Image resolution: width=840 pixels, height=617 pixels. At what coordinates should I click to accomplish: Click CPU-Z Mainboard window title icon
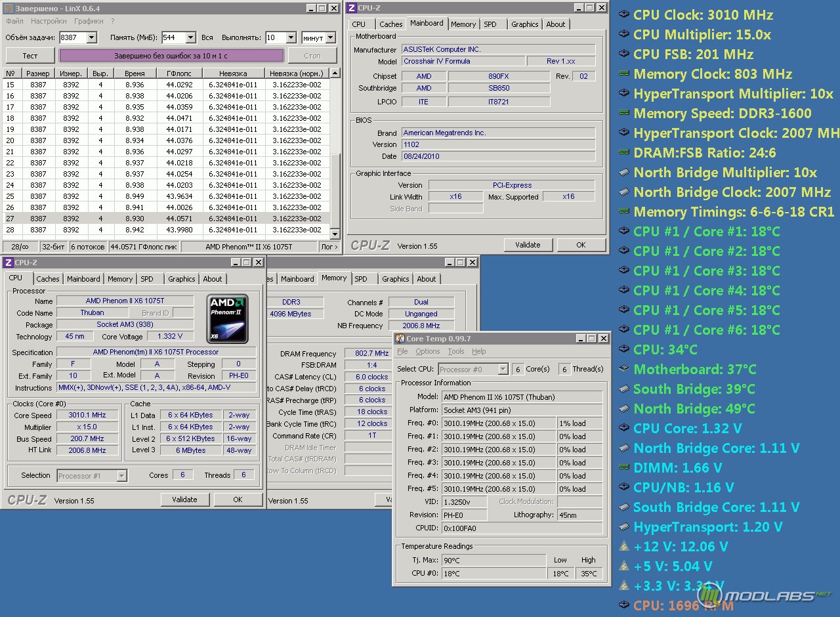point(352,8)
